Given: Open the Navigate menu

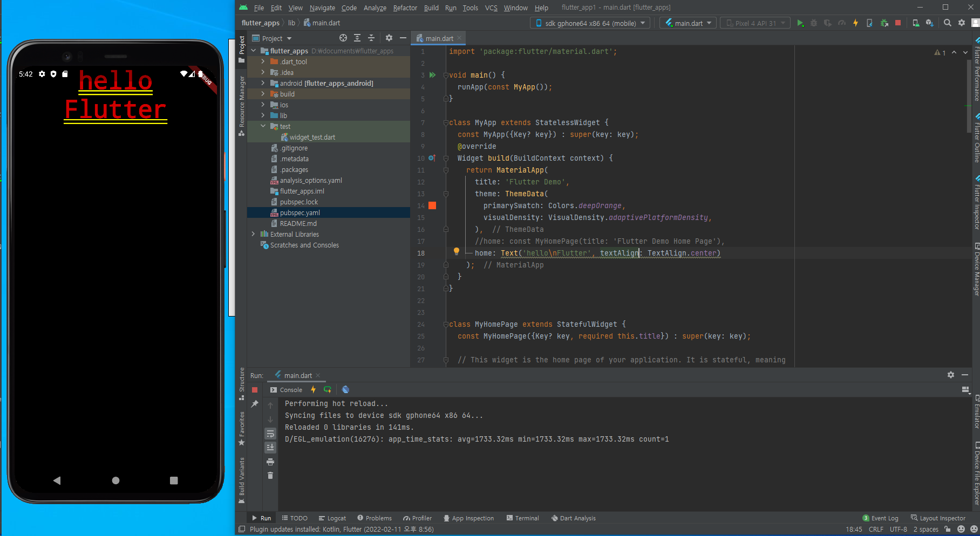Looking at the screenshot, I should tap(322, 8).
